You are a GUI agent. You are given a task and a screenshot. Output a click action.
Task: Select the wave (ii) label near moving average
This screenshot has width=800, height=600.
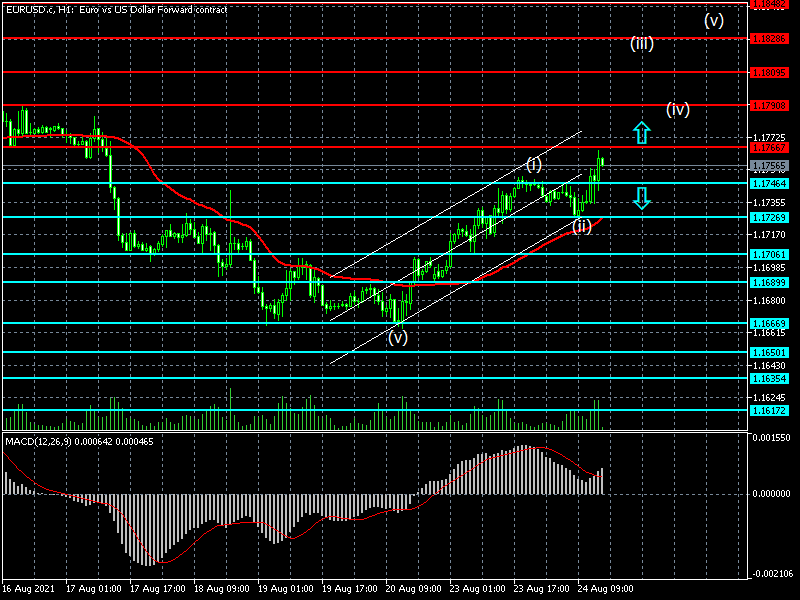point(581,226)
